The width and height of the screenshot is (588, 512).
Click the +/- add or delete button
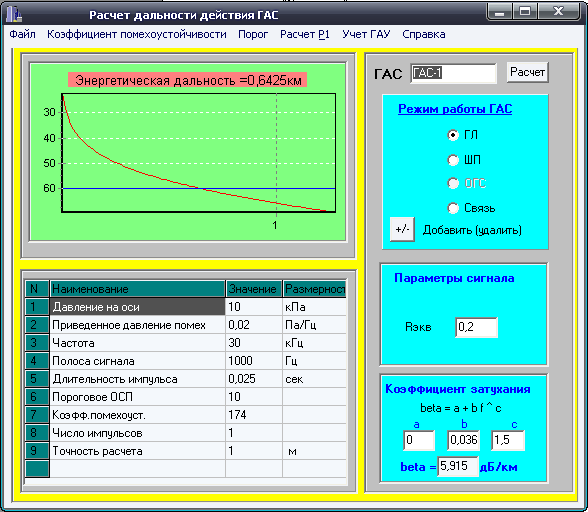(402, 229)
